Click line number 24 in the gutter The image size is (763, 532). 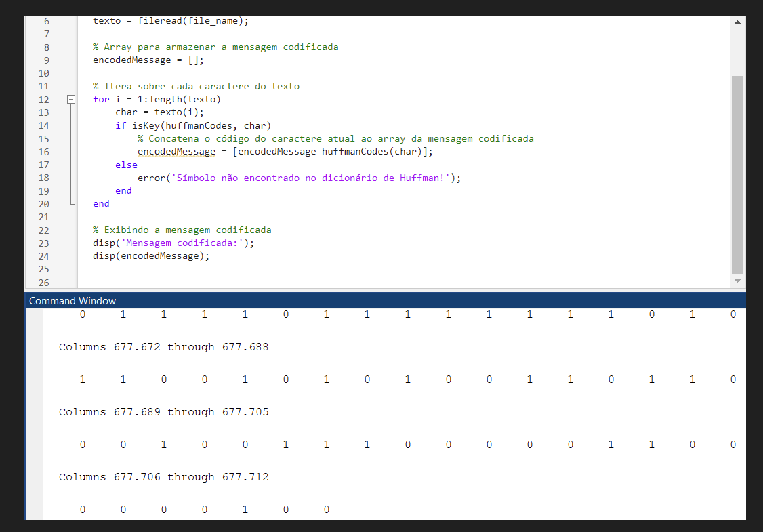coord(44,256)
